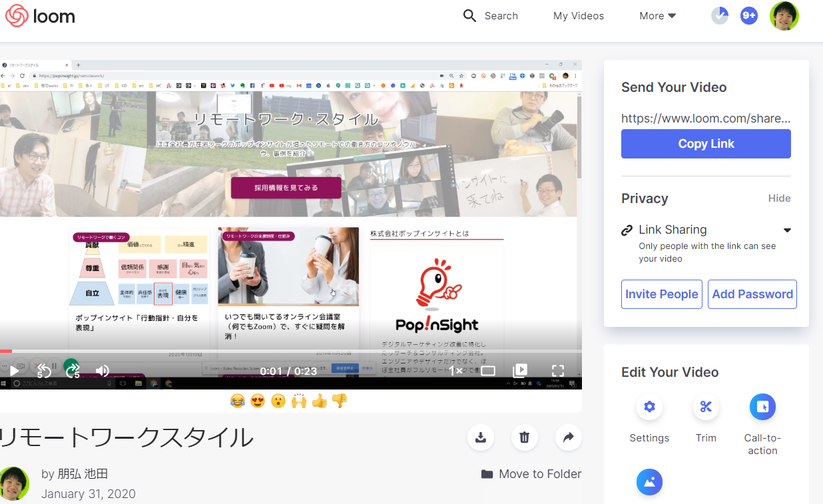
Task: Open the More menu
Action: tap(657, 16)
